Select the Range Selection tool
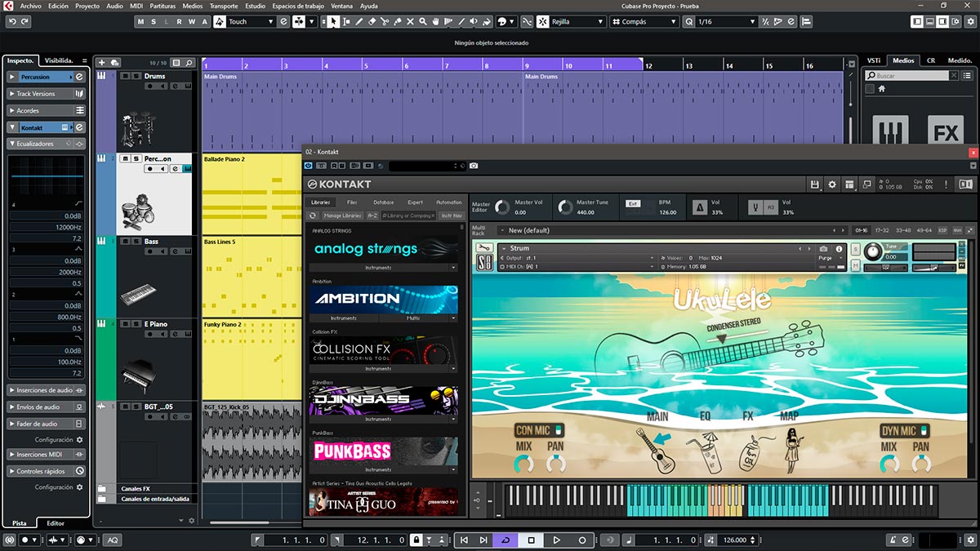 coord(346,21)
